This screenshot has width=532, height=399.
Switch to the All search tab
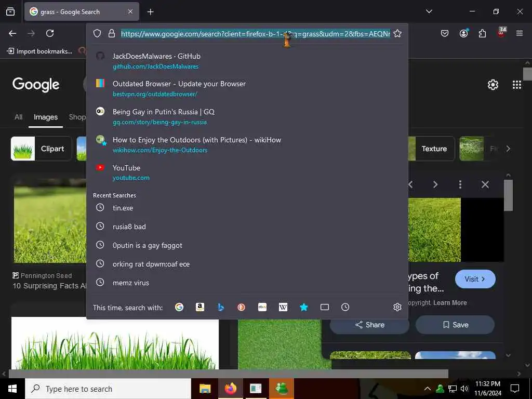click(x=19, y=117)
